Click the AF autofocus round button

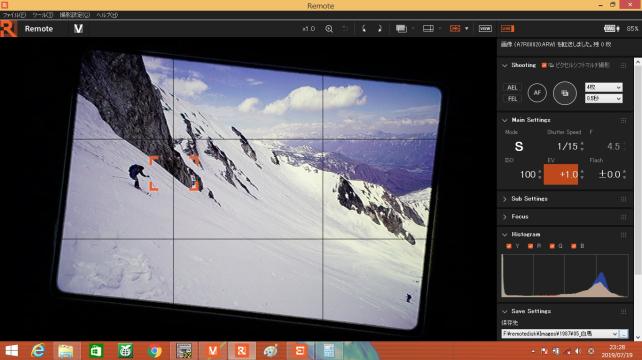pyautogui.click(x=537, y=93)
